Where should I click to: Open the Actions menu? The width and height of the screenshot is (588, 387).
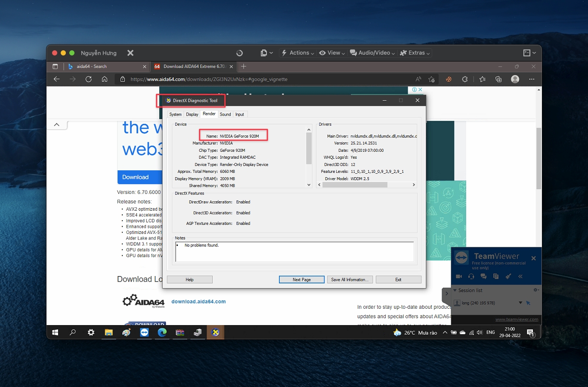[x=297, y=53]
